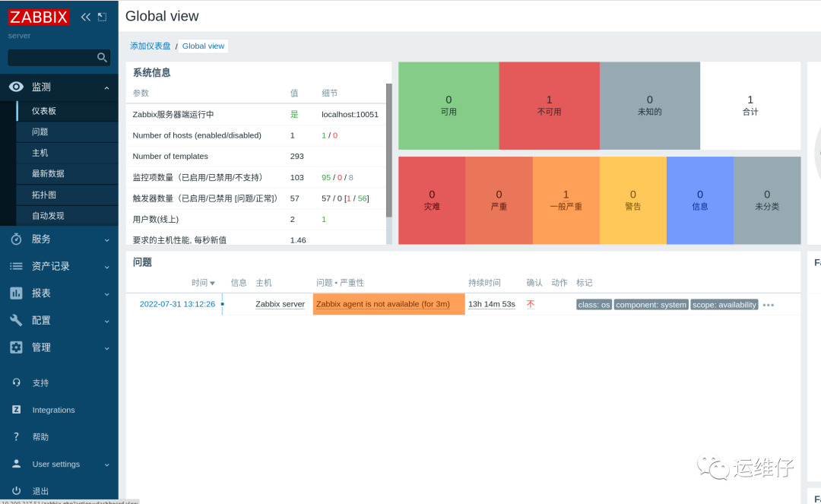Expand the 服务 menu chevron

click(x=107, y=240)
